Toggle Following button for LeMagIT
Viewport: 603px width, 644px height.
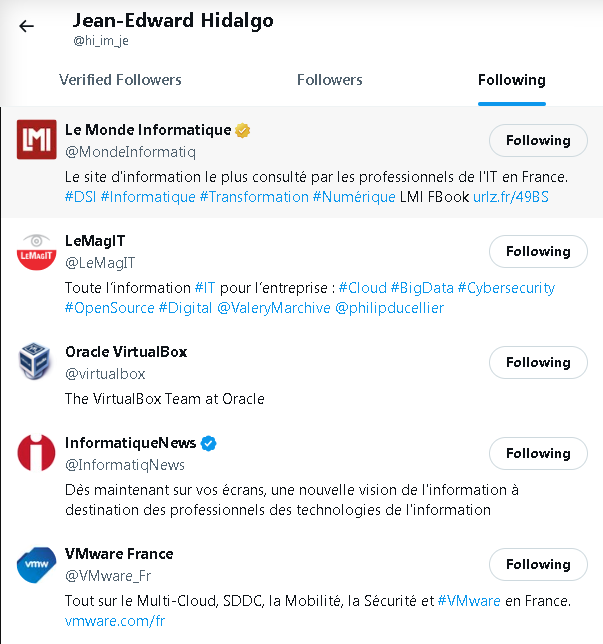coord(538,251)
